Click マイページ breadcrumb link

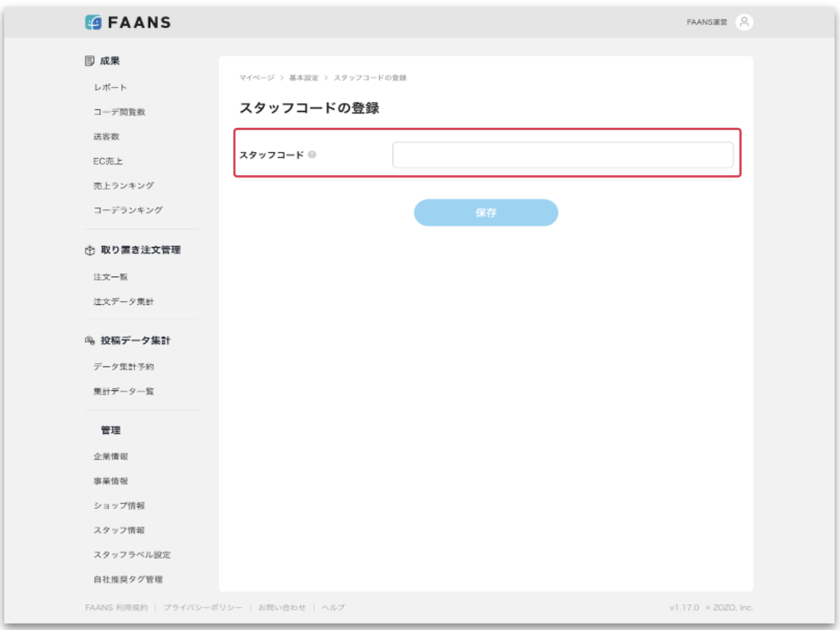coord(256,77)
